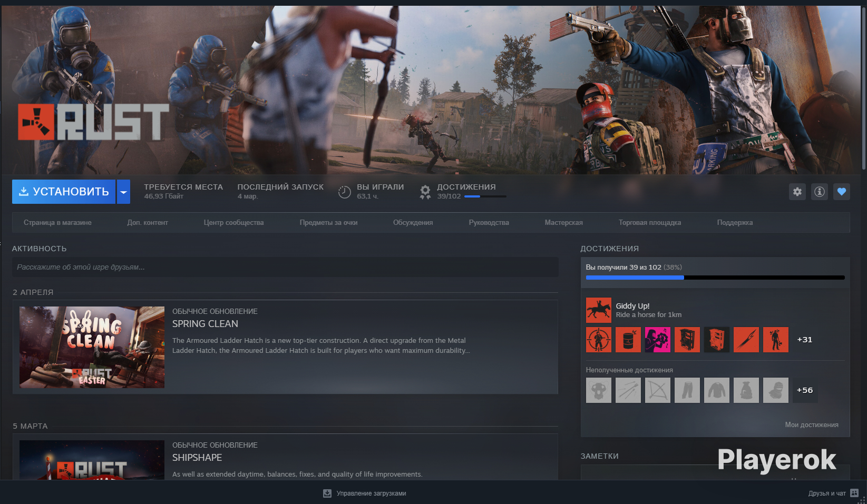Image resolution: width=867 pixels, height=504 pixels.
Task: Click the Spring Clean update description text
Action: pos(321,345)
